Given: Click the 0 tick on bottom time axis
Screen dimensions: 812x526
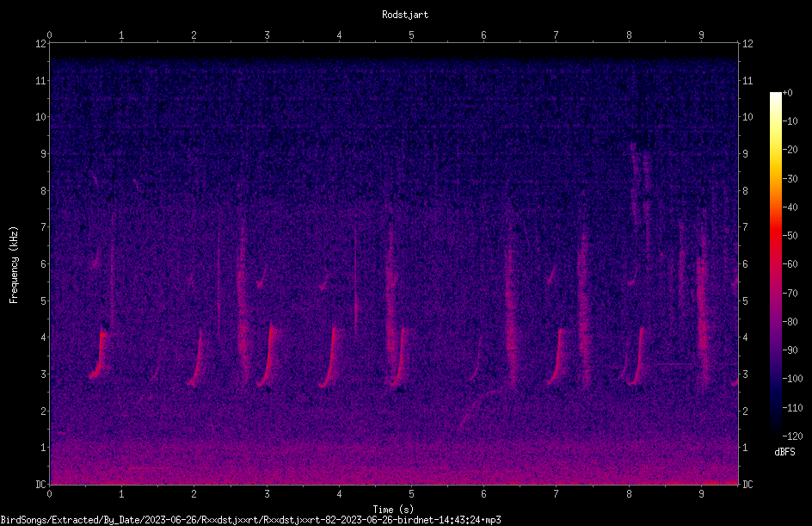Looking at the screenshot, I should 49,494.
